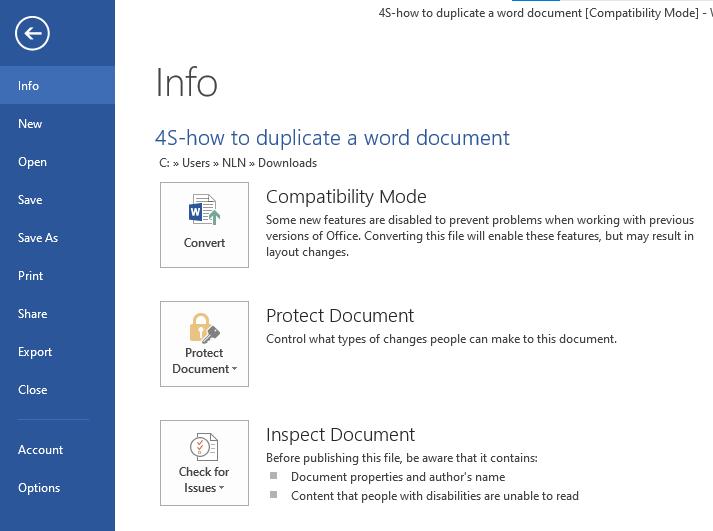Screen dimensions: 713x531
Task: Select Share in the sidebar
Action: point(57,314)
